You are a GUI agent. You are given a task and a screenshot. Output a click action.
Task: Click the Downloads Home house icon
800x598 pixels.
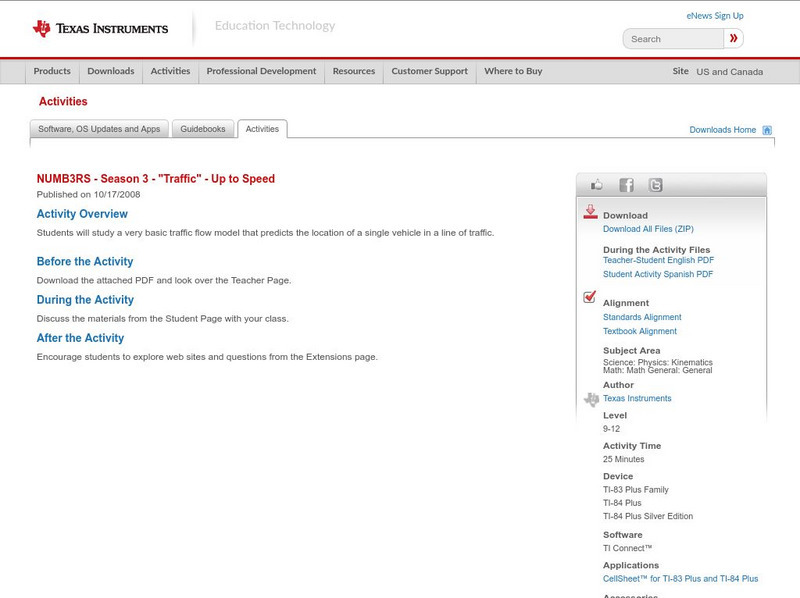coord(767,130)
